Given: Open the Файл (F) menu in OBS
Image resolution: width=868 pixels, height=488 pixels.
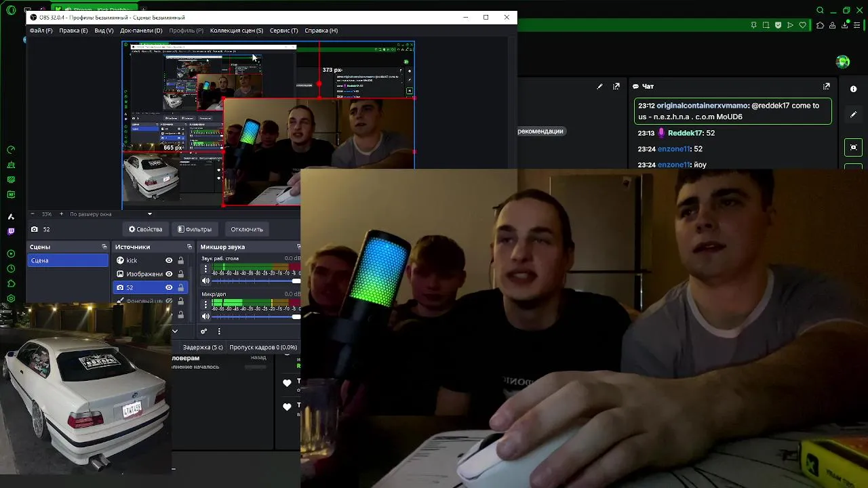Looking at the screenshot, I should [41, 30].
